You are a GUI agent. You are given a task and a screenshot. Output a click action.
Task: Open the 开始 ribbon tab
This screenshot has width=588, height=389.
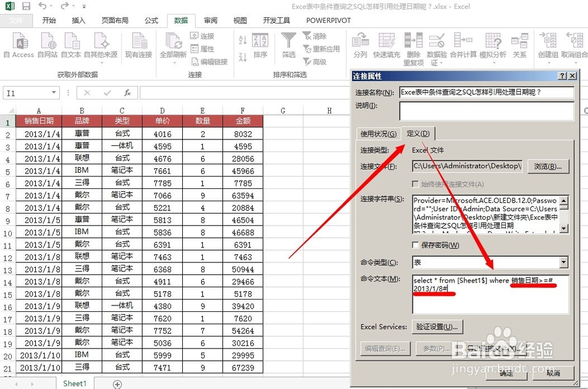coord(49,19)
